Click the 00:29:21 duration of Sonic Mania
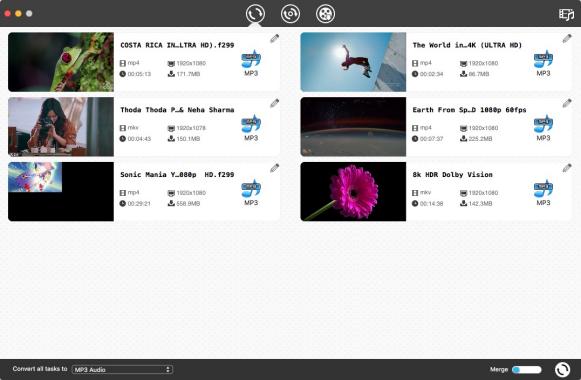Viewport: 581px width, 380px height. point(139,204)
